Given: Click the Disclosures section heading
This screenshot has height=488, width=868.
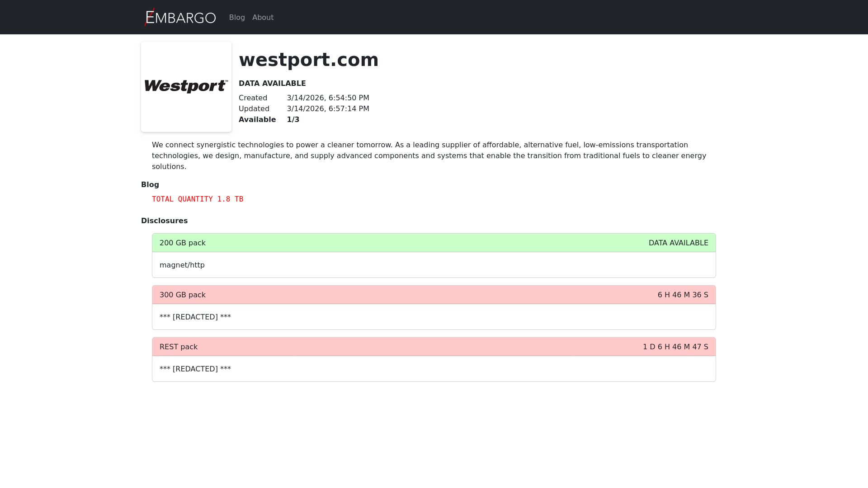Looking at the screenshot, I should (164, 221).
